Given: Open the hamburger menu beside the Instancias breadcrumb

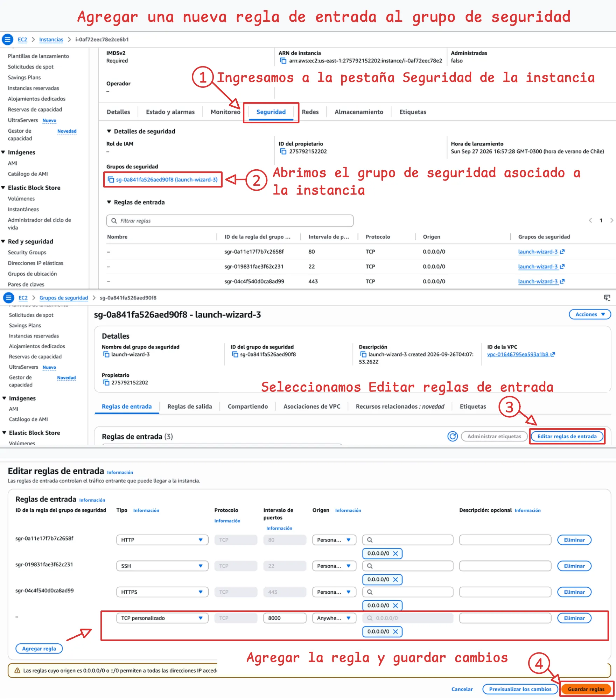Looking at the screenshot, I should [x=7, y=40].
